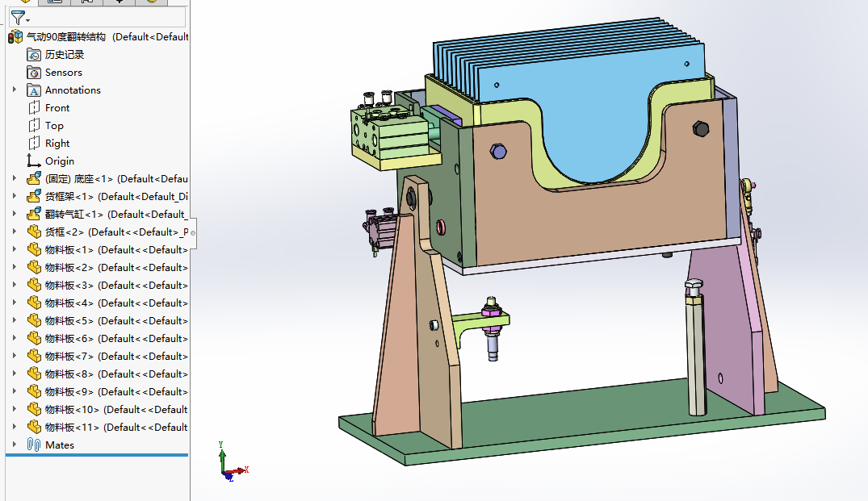Click the 货框<2> part icon
The height and width of the screenshot is (501, 868).
click(x=34, y=232)
